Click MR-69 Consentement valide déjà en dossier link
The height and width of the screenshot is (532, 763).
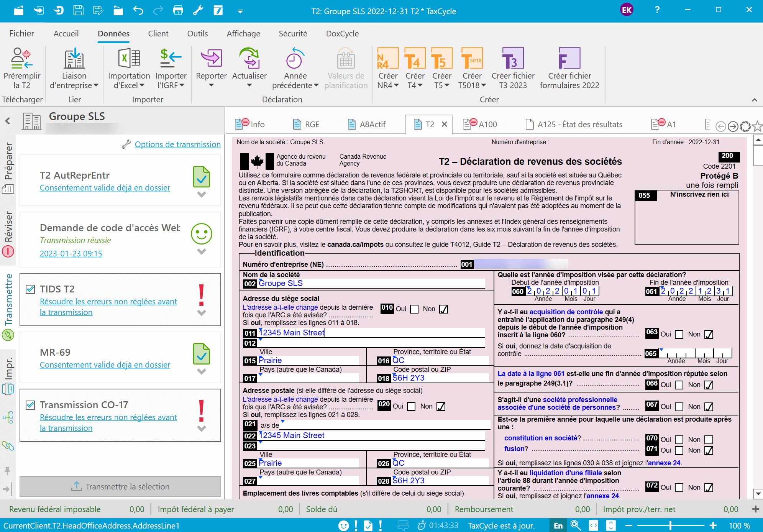coord(105,365)
